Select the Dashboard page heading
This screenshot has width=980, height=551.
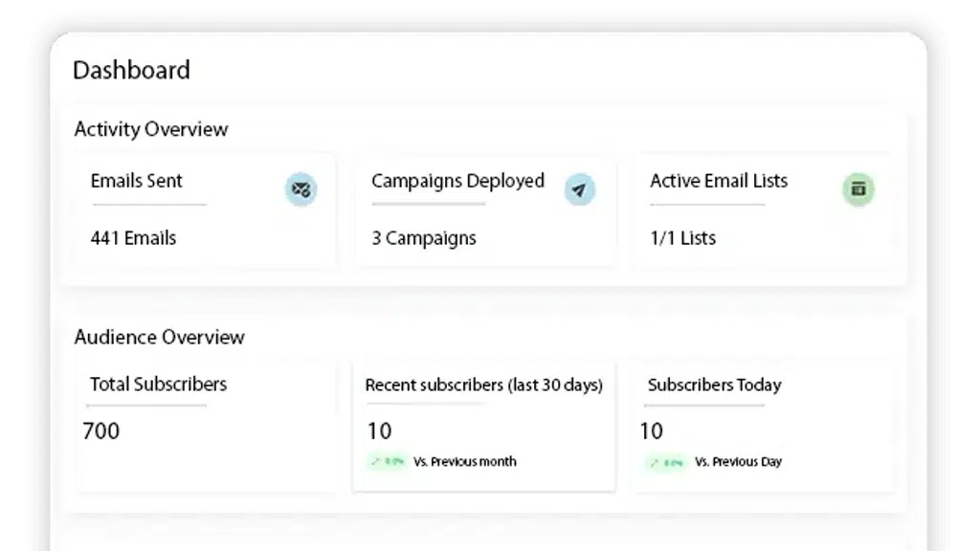click(131, 70)
